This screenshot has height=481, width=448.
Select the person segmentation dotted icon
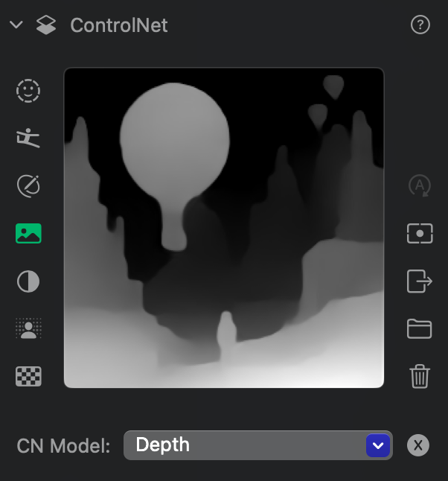coord(28,328)
